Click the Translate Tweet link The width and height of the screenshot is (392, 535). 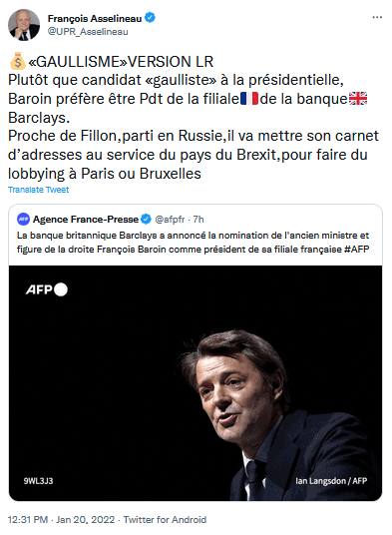coord(39,190)
